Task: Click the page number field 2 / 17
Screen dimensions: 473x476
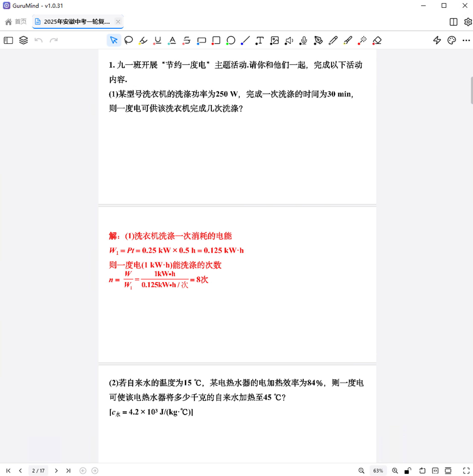Action: click(38, 471)
